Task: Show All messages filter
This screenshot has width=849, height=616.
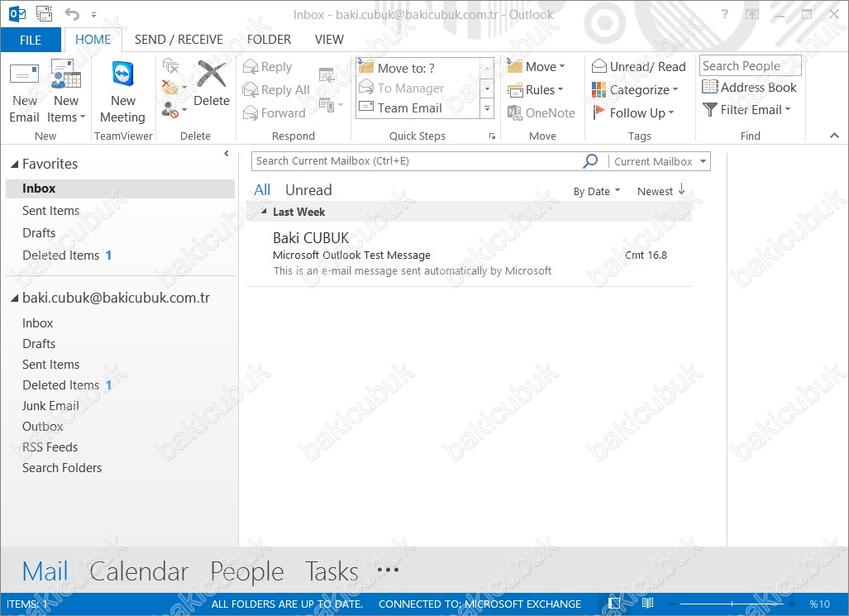Action: (262, 190)
